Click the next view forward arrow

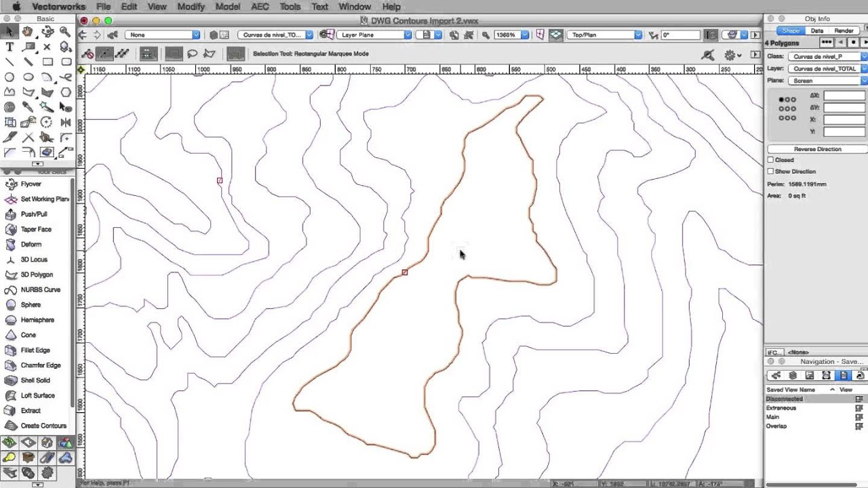(97, 35)
